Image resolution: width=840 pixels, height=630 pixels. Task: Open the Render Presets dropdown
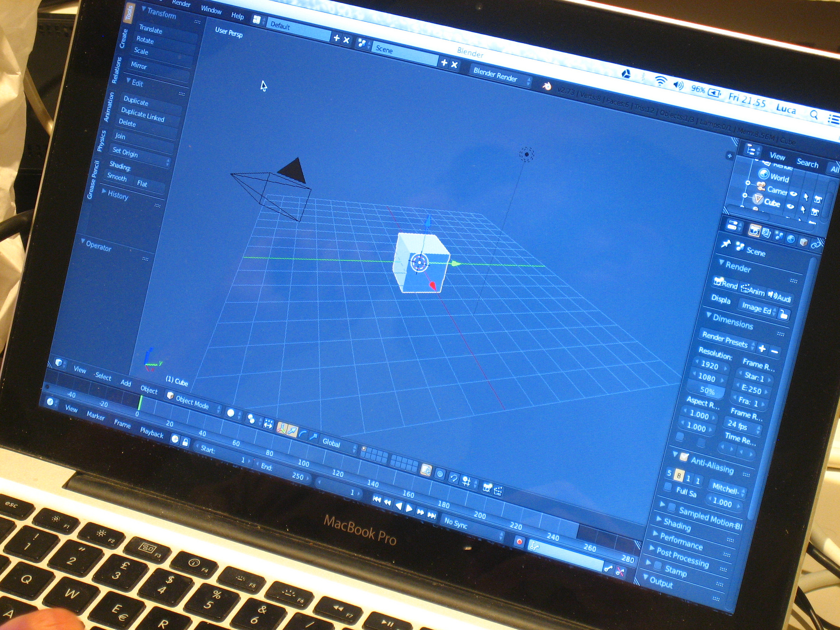(728, 341)
